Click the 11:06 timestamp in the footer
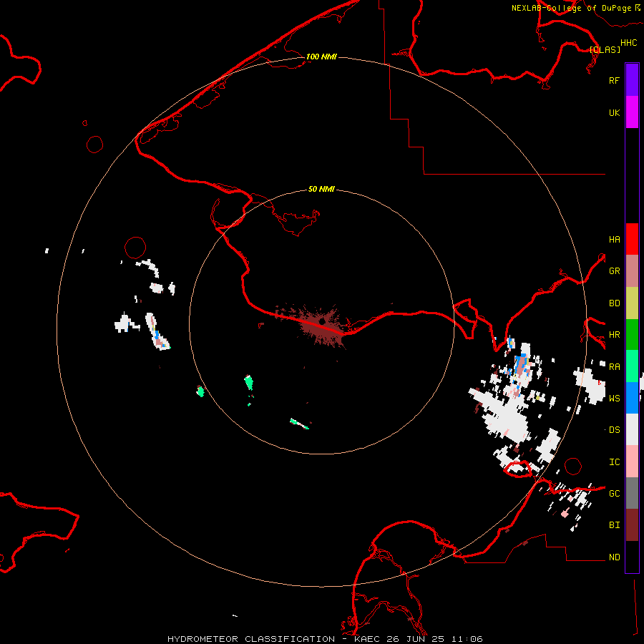The width and height of the screenshot is (644, 644). tap(467, 639)
